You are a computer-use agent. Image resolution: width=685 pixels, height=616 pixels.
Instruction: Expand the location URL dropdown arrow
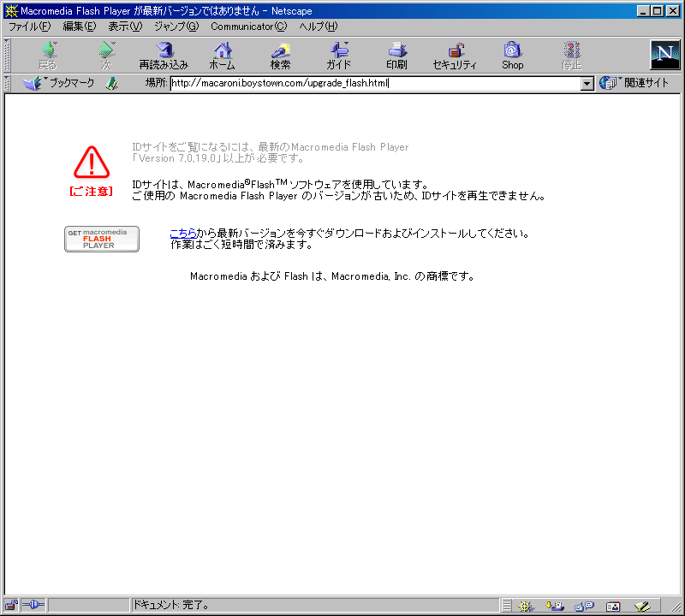point(587,83)
